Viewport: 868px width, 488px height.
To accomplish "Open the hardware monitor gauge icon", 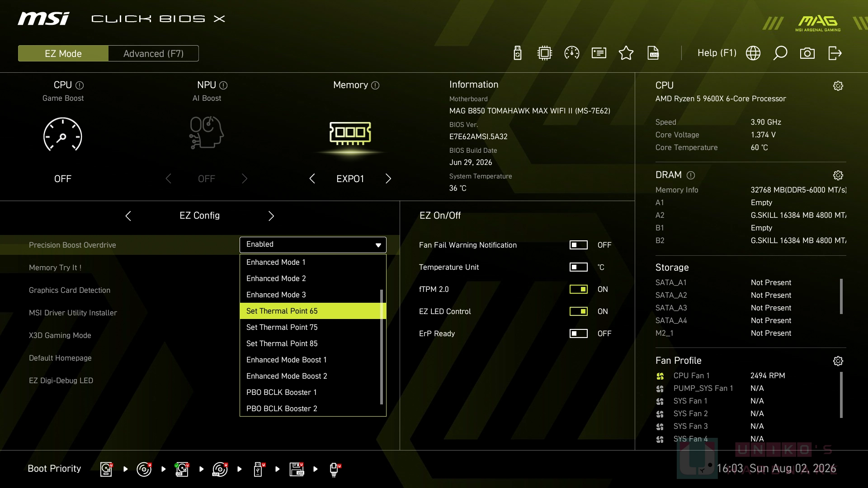I will (572, 53).
